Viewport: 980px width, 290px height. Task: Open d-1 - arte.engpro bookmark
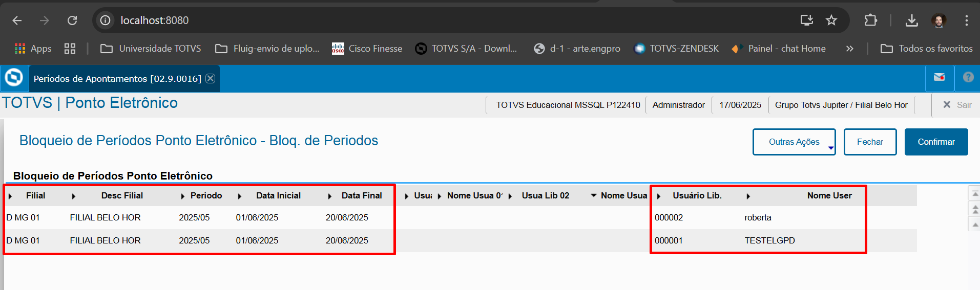pyautogui.click(x=577, y=49)
